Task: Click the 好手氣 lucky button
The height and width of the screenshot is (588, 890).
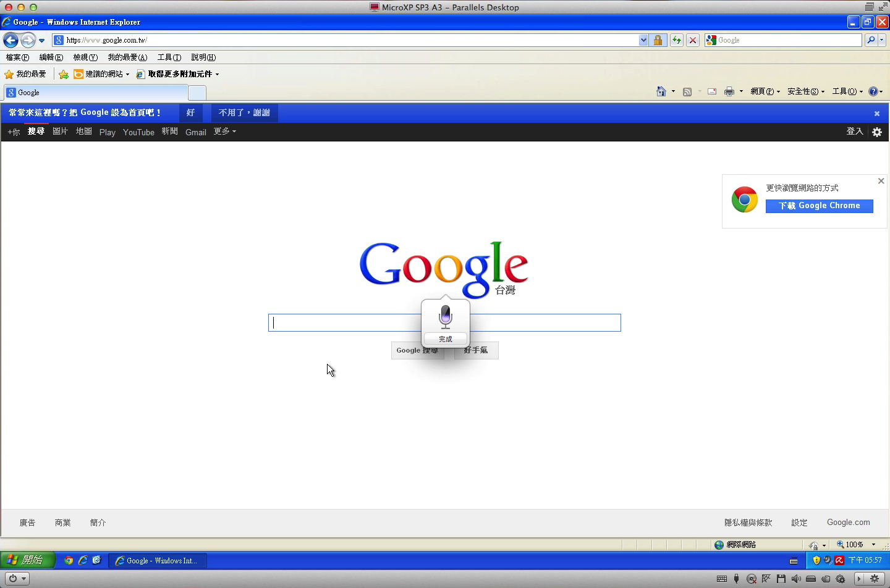Action: (x=476, y=350)
